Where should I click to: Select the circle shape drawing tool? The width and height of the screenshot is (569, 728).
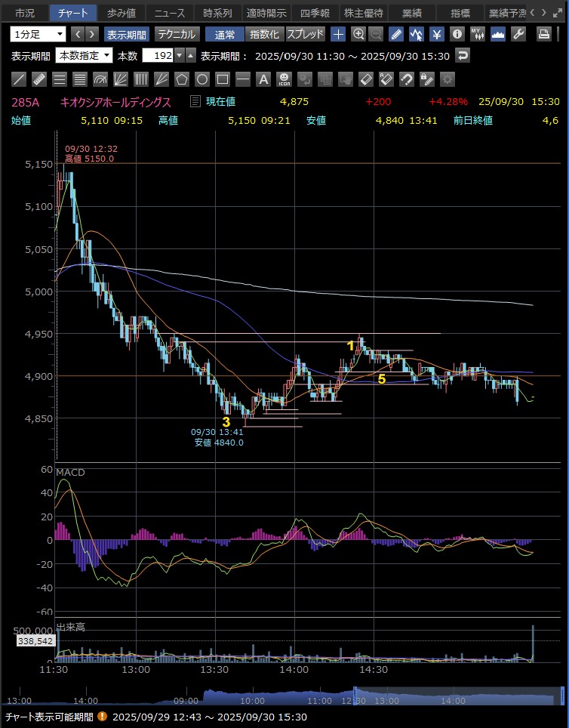pos(202,79)
